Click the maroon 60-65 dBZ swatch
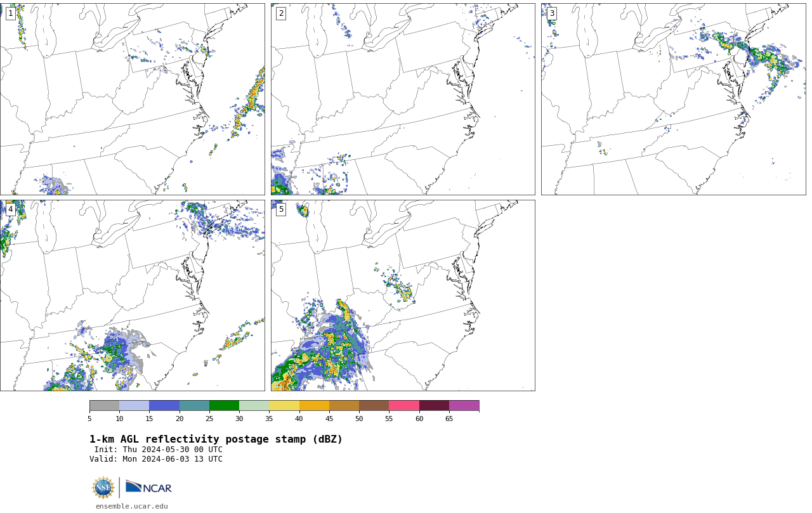The width and height of the screenshot is (812, 513). (x=434, y=406)
